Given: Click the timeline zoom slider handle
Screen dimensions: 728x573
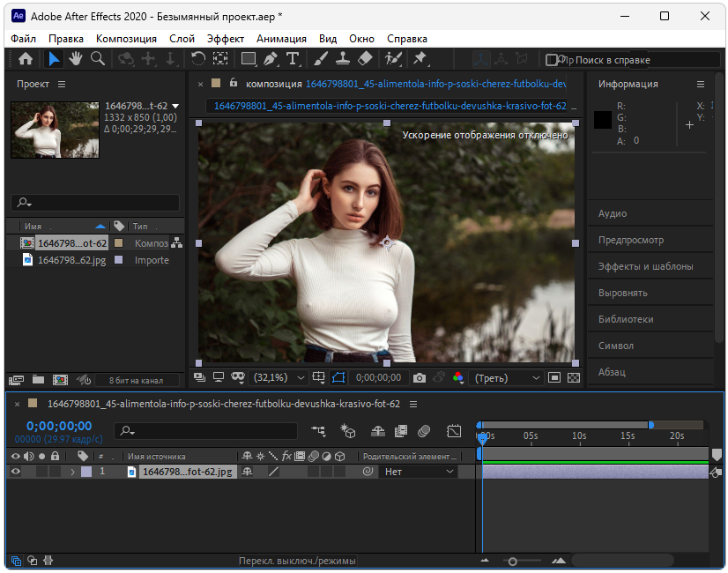Looking at the screenshot, I should 513,562.
